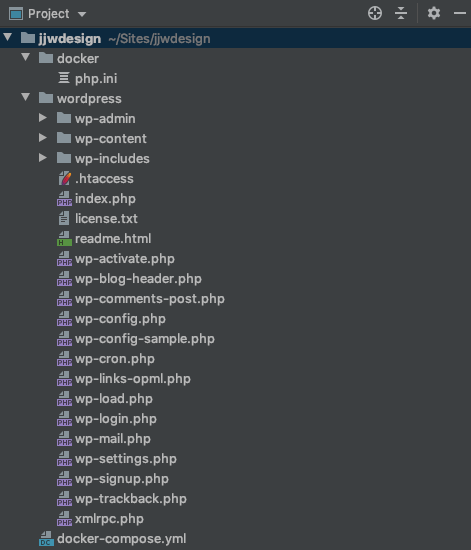Click the Project panel title label
The height and width of the screenshot is (550, 471).
[x=49, y=14]
